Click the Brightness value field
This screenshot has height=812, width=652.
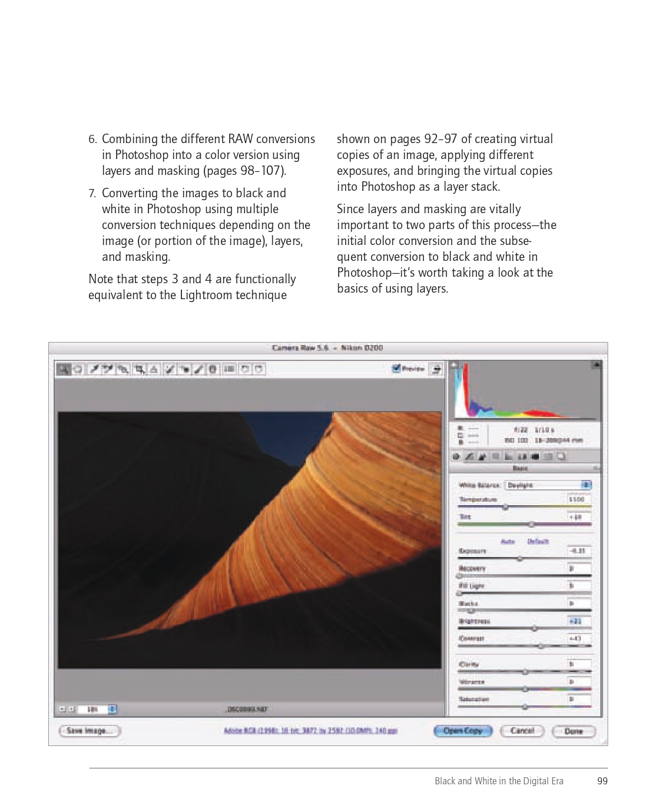tap(579, 621)
